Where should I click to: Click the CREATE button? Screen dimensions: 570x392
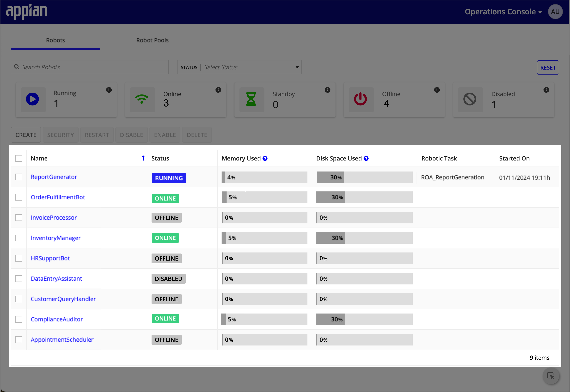click(x=26, y=135)
